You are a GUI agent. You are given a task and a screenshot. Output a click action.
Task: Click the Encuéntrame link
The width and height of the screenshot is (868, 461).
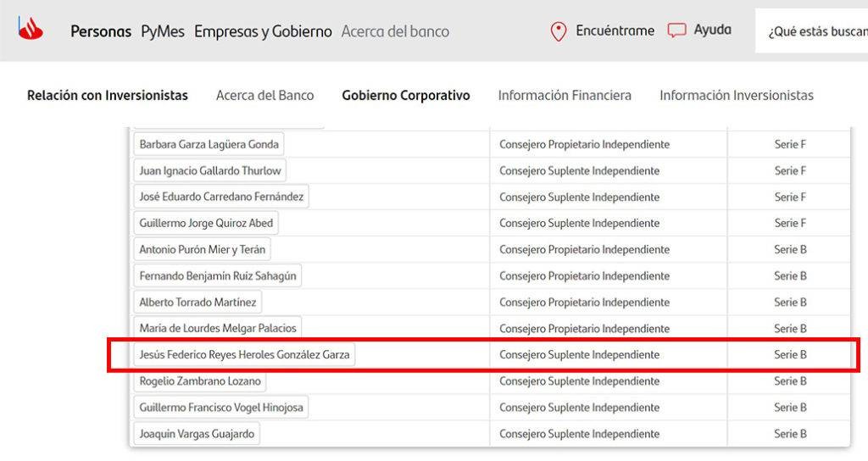pos(615,31)
